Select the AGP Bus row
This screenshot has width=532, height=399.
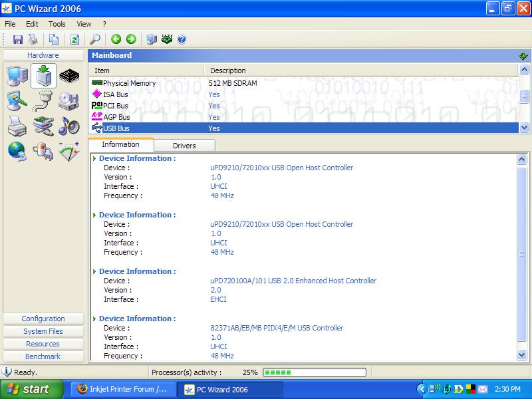click(304, 117)
